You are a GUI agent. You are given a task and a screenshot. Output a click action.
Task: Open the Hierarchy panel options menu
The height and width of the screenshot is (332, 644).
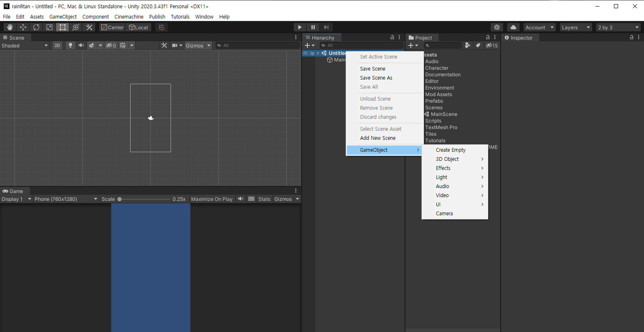(x=399, y=38)
